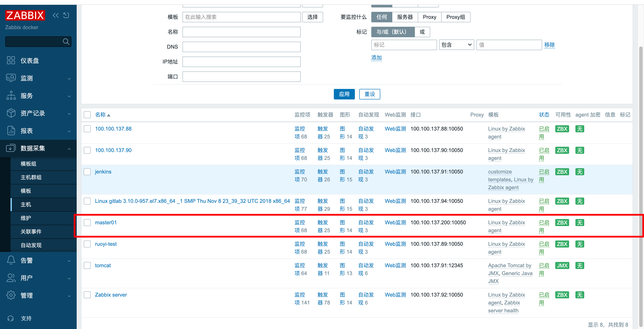Check the master01 host checkbox
This screenshot has height=329, width=644.
coord(87,223)
